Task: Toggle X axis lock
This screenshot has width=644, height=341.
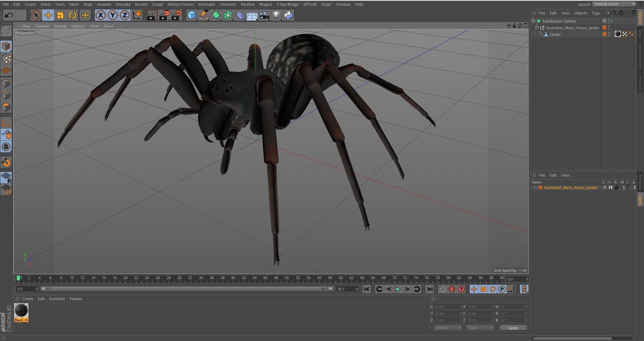Action: point(101,15)
